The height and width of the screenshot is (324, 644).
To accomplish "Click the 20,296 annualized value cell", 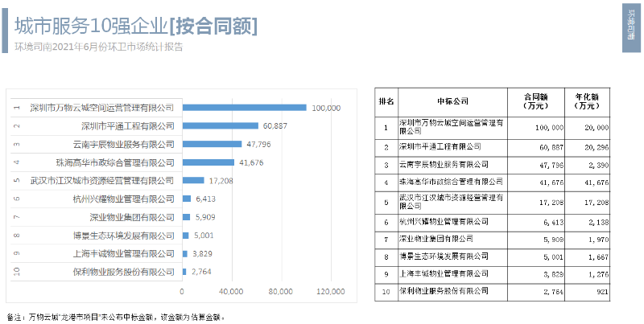I will tap(597, 147).
